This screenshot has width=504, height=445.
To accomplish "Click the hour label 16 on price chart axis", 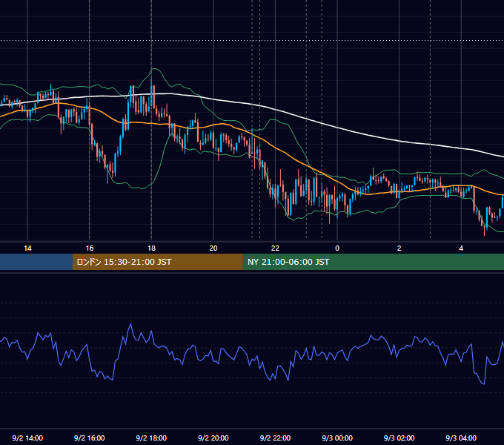I will [90, 248].
